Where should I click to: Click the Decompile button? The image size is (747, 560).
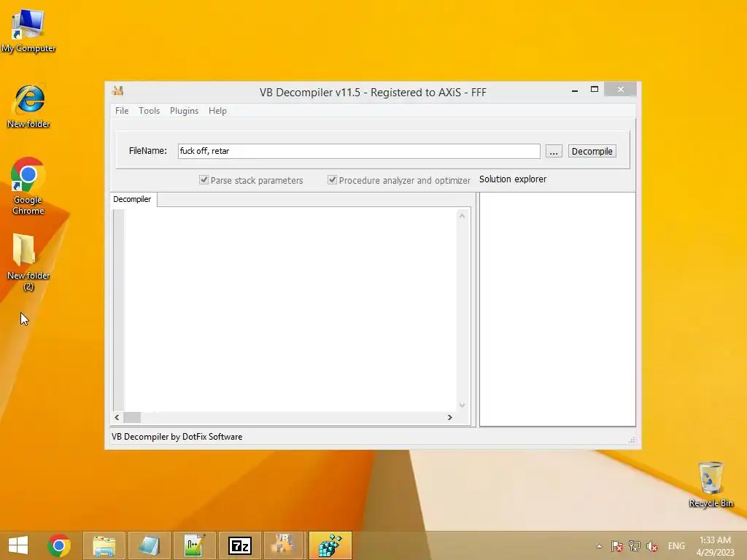click(x=592, y=151)
